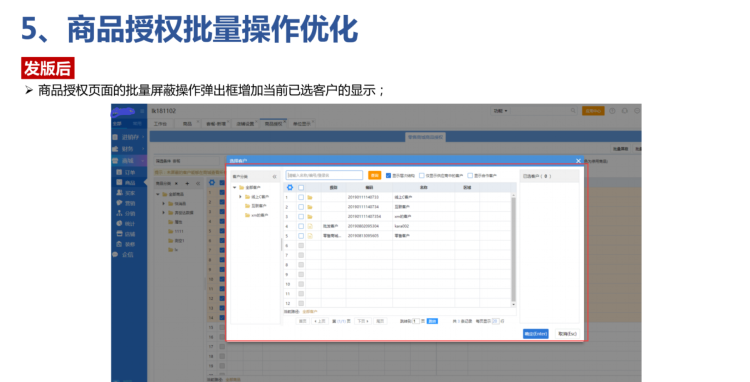Collapse the root customer folder in dialog tree
The image size is (750, 382).
click(x=234, y=187)
